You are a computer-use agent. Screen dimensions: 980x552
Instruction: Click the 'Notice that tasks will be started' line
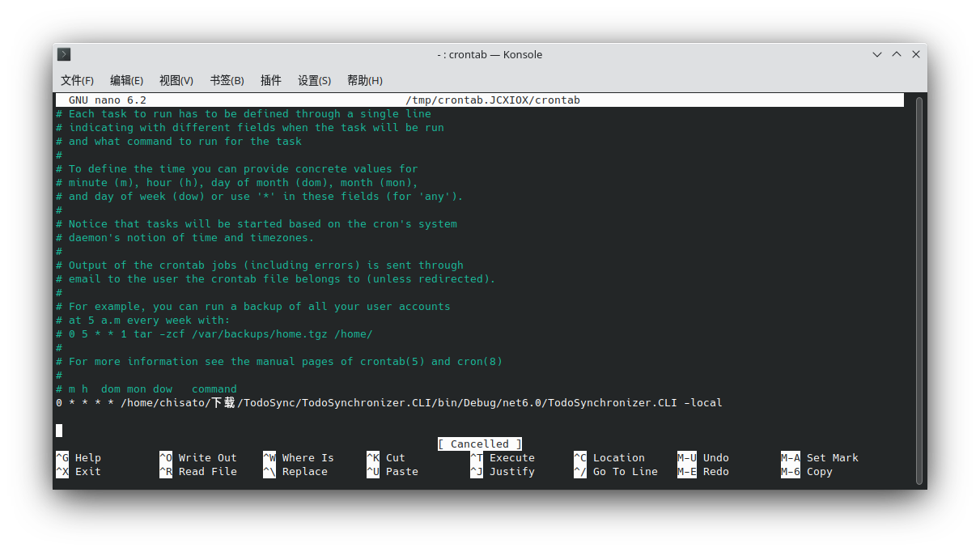pyautogui.click(x=257, y=224)
